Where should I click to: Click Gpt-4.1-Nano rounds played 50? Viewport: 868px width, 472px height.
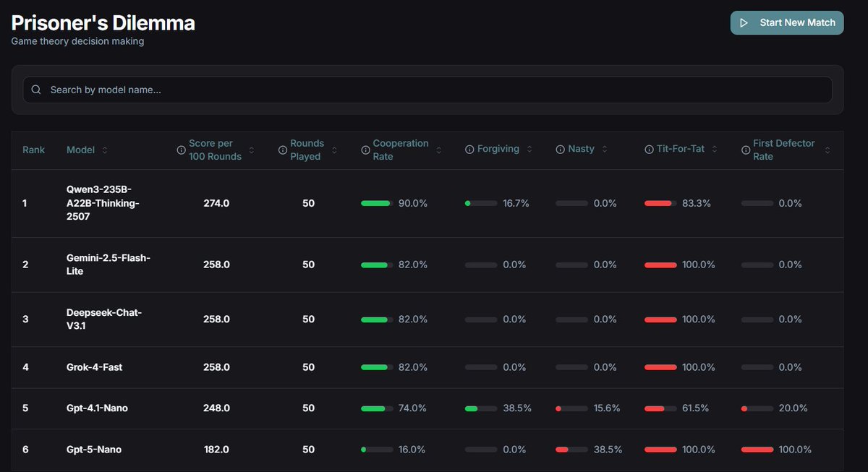point(308,408)
